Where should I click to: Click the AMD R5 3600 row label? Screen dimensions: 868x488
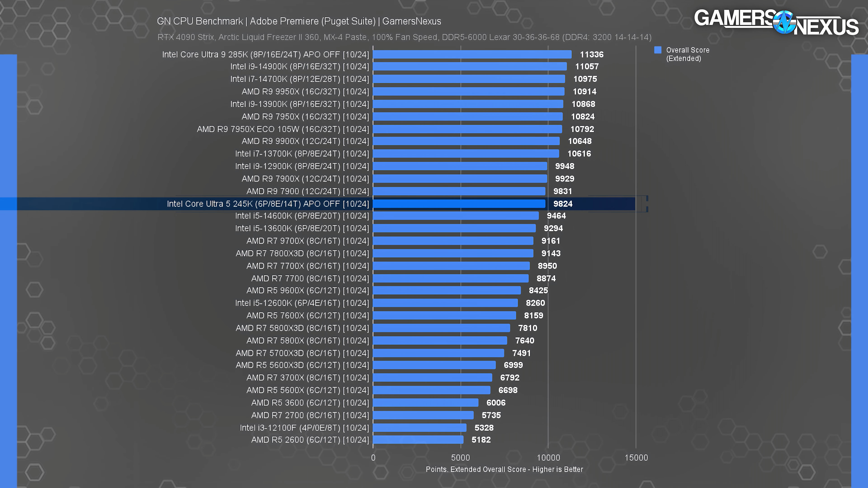point(310,403)
